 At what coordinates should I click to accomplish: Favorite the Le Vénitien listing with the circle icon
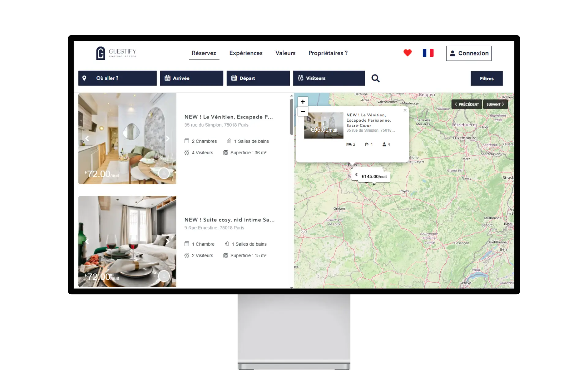click(x=164, y=173)
